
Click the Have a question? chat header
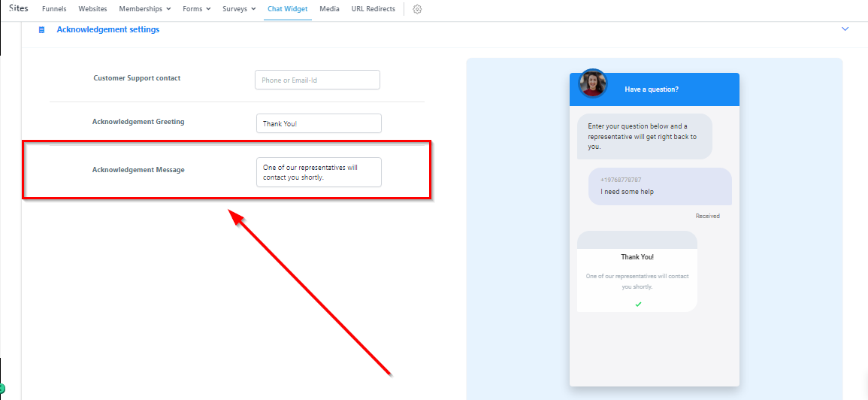pos(655,89)
